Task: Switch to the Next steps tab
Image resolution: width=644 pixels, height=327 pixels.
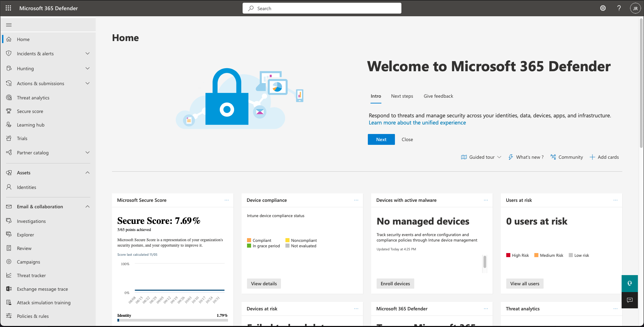Action: [402, 96]
